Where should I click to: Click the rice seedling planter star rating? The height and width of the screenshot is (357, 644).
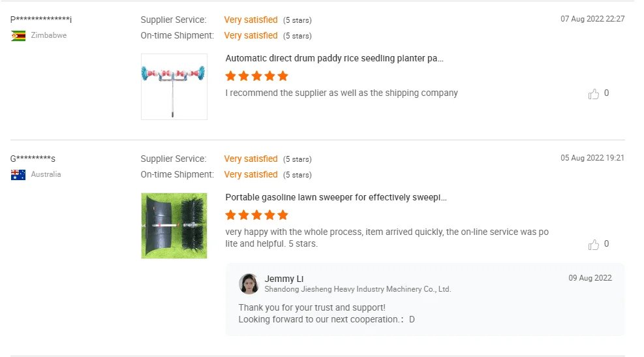point(256,76)
